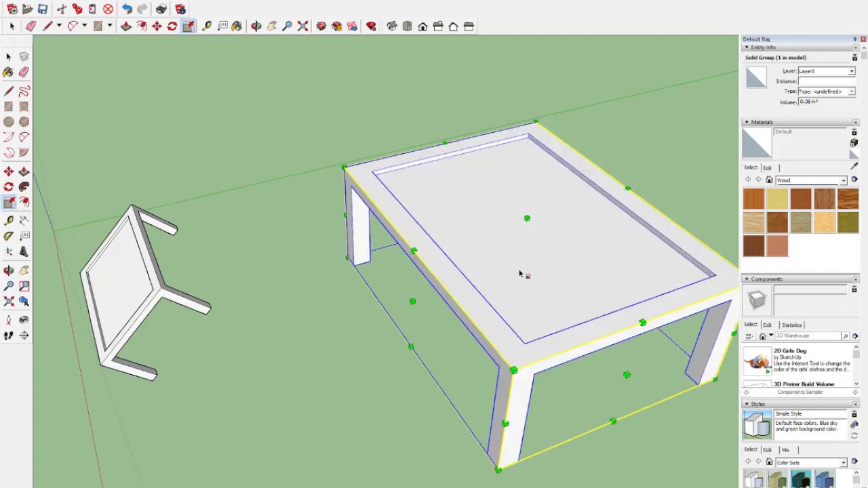Pick the last wood swatch in bottom row
Viewport: 868px width, 488px height.
(777, 245)
